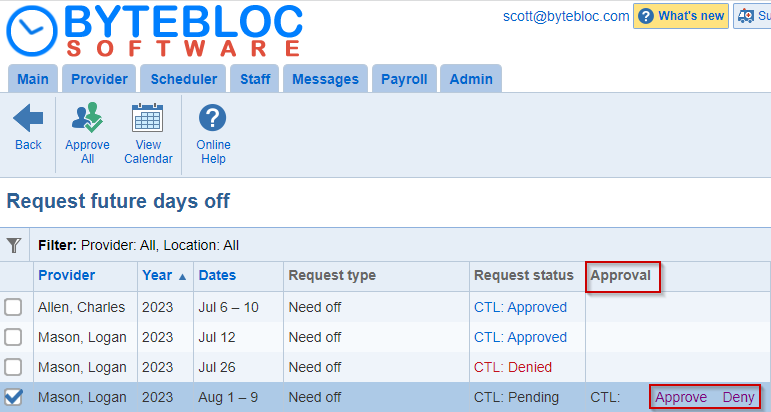Viewport: 771px width, 412px height.
Task: Open the View Calendar icon
Action: click(148, 118)
